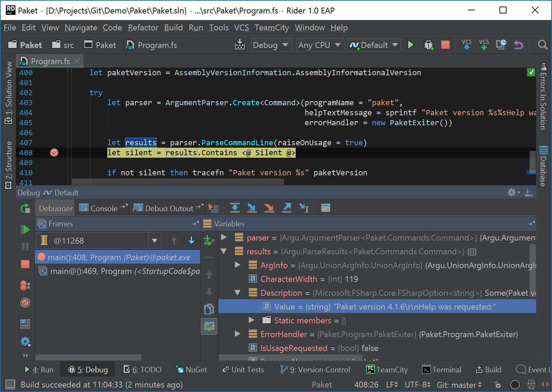Click the green inspection status checkmark

coord(531,72)
